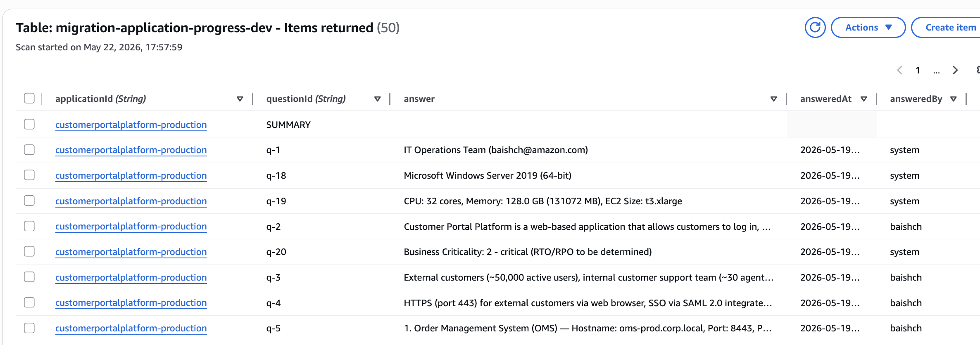Go to previous page arrow
Screen dimensions: 980x345
click(899, 70)
